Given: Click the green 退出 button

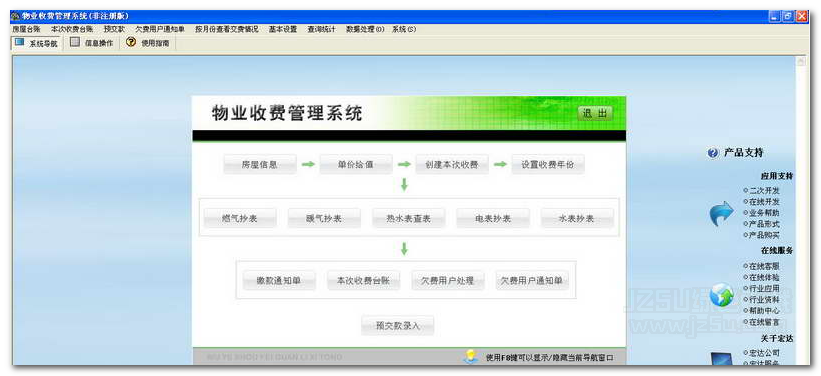Looking at the screenshot, I should [595, 113].
